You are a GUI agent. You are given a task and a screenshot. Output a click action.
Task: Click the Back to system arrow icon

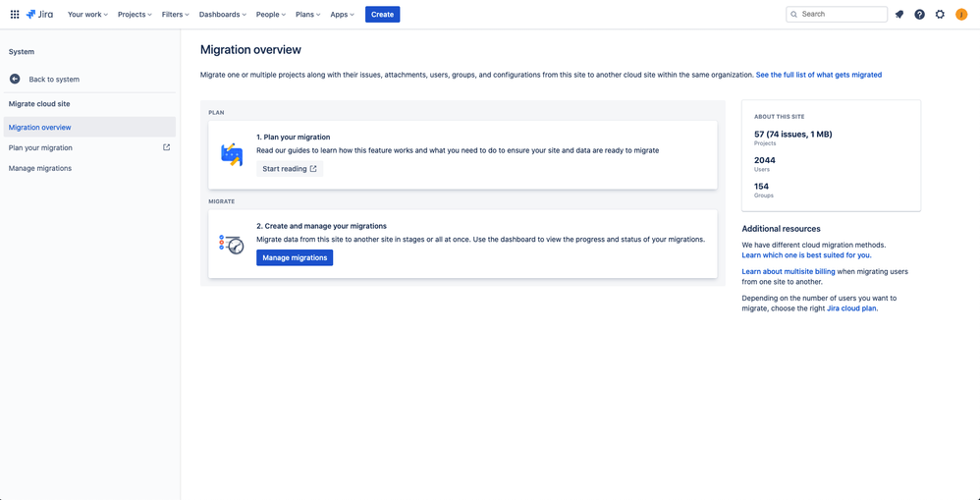tap(15, 80)
